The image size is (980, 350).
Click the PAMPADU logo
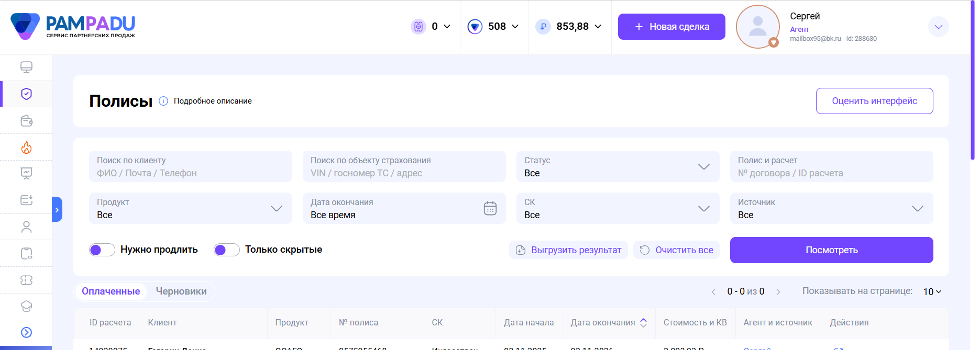coord(72,26)
